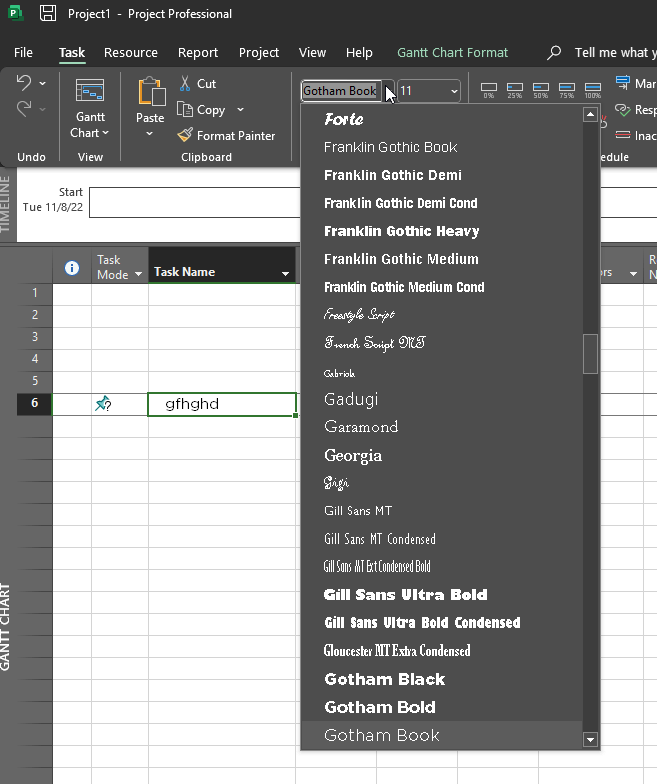Click the Redo arrow icon

[24, 108]
